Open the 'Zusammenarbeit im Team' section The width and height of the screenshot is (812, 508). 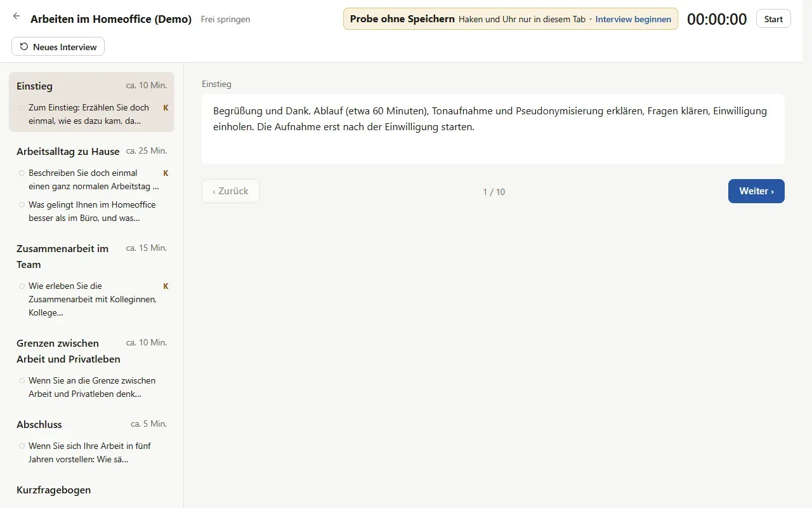click(62, 257)
